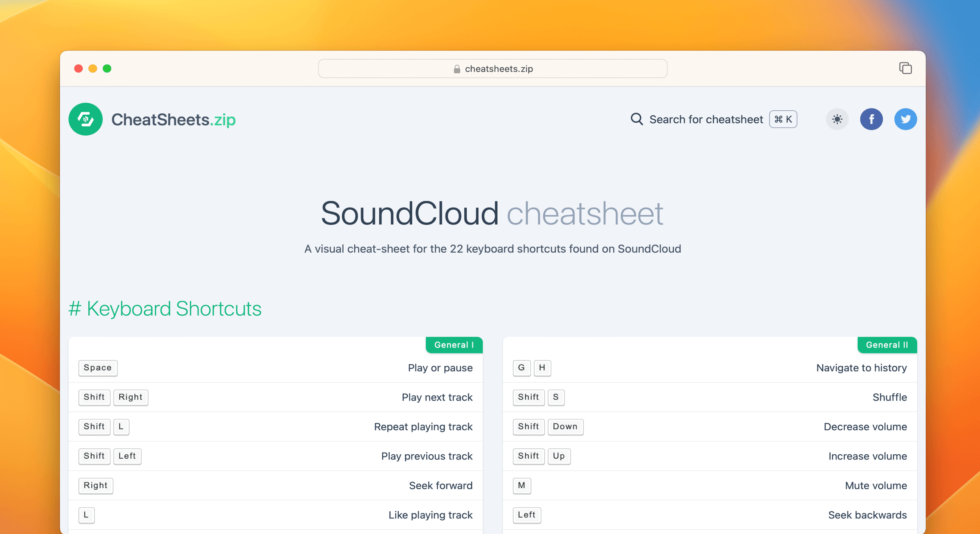Open Twitter via the bird icon
Image resolution: width=980 pixels, height=534 pixels.
pyautogui.click(x=906, y=119)
